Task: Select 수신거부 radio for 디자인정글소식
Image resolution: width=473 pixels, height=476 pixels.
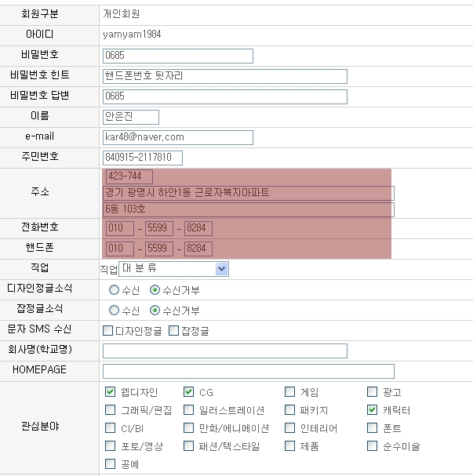Action: [155, 289]
